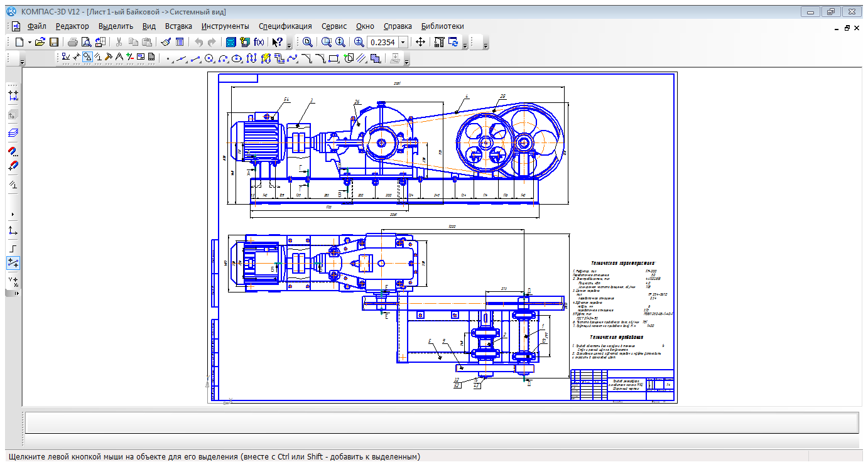Viewport: 868px width, 467px height.
Task: Open the dropdown arrow beside New document
Action: click(30, 42)
